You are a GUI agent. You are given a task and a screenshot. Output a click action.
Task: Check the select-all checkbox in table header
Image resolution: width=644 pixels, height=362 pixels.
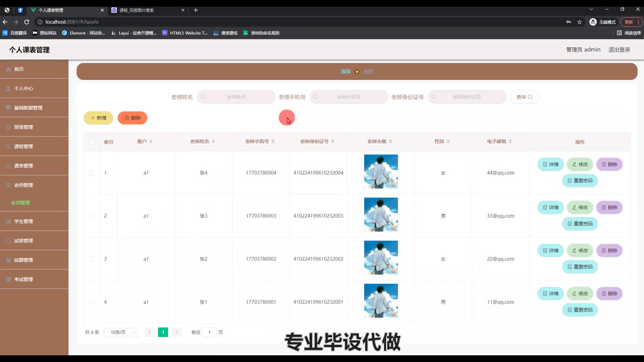[92, 142]
